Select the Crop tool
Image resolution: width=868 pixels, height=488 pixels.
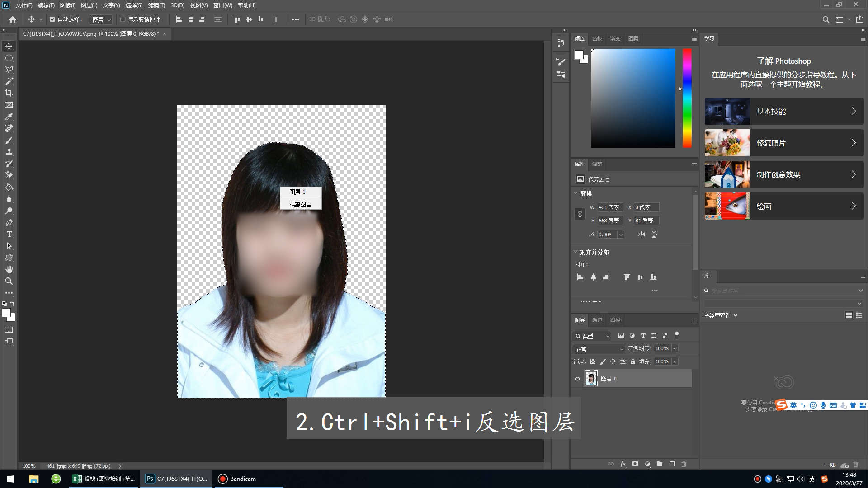click(9, 93)
